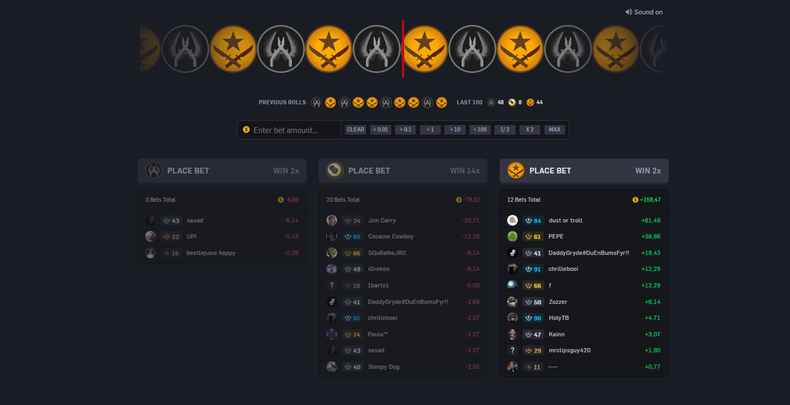Toggle the Sound on speaker control
The height and width of the screenshot is (405, 790).
(643, 12)
